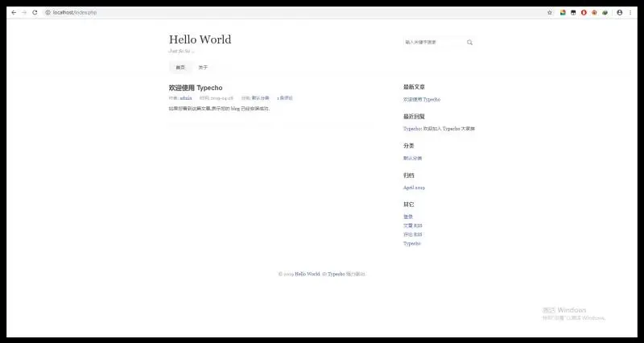Click the 最近回复 sidebar heading
This screenshot has width=644, height=343.
coord(414,117)
